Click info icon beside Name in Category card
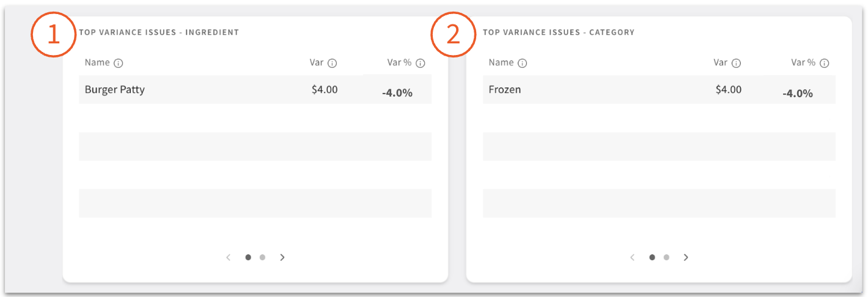The width and height of the screenshot is (868, 297). coord(523,63)
